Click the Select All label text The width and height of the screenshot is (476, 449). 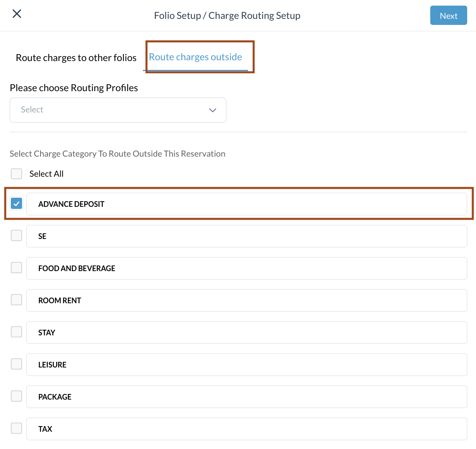pos(47,174)
